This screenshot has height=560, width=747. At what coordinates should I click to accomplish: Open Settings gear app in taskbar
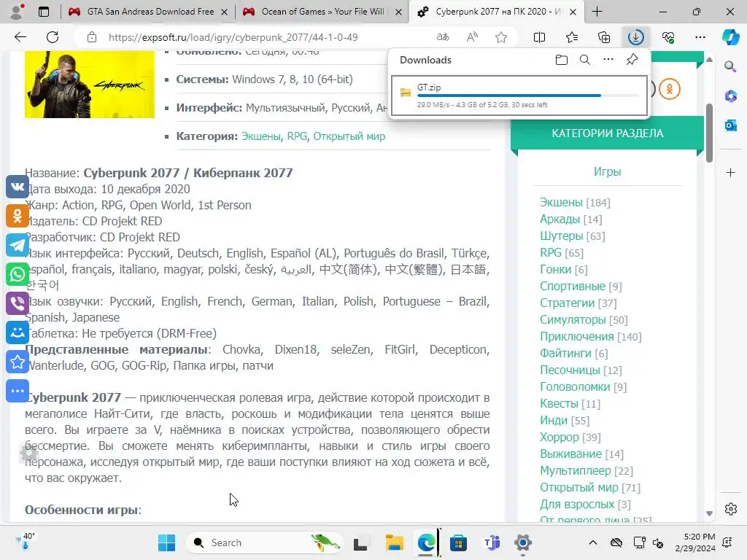[x=522, y=542]
